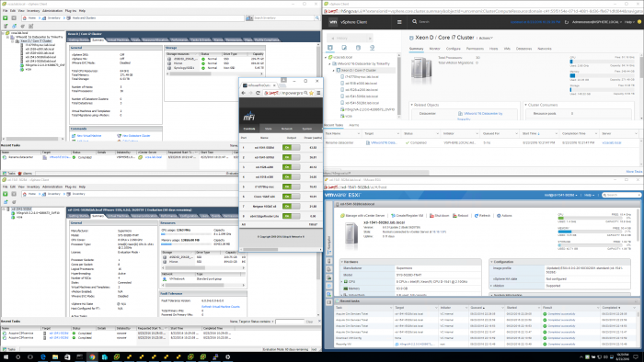Select the Networking navigator icon
The height and width of the screenshot is (362, 644).
372,48
